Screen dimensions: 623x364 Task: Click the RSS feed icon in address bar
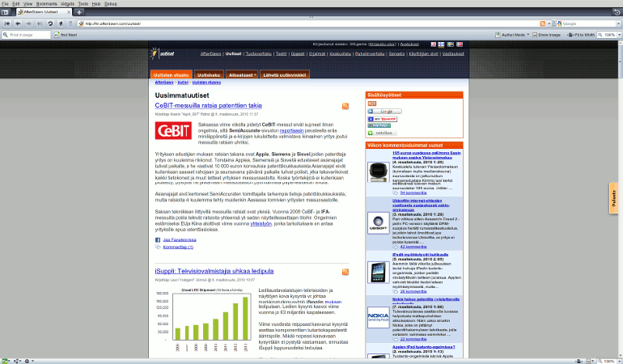click(542, 23)
